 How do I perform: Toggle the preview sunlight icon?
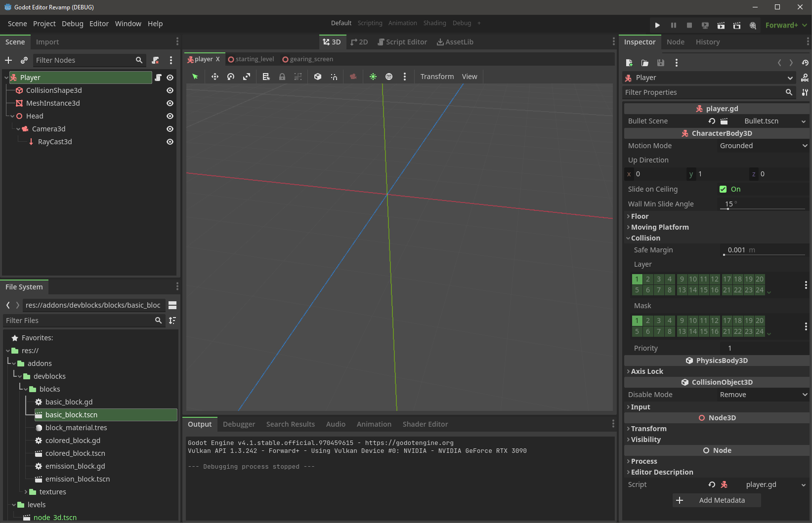coord(373,77)
